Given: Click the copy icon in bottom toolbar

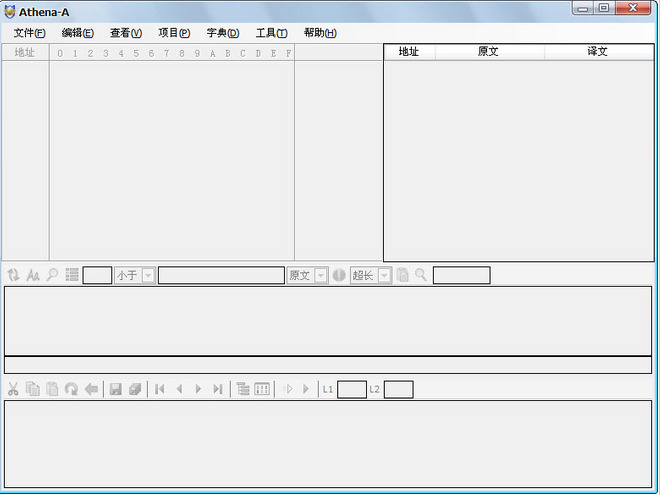Looking at the screenshot, I should pyautogui.click(x=32, y=389).
